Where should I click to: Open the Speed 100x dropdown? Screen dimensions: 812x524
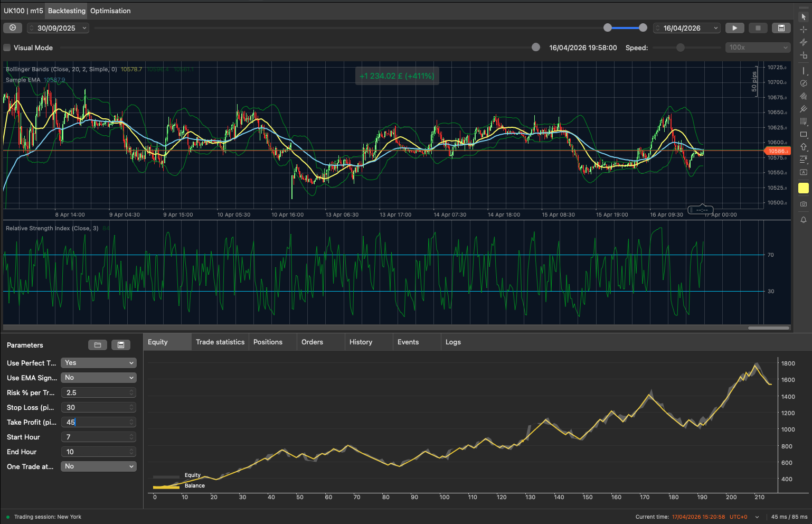(758, 48)
